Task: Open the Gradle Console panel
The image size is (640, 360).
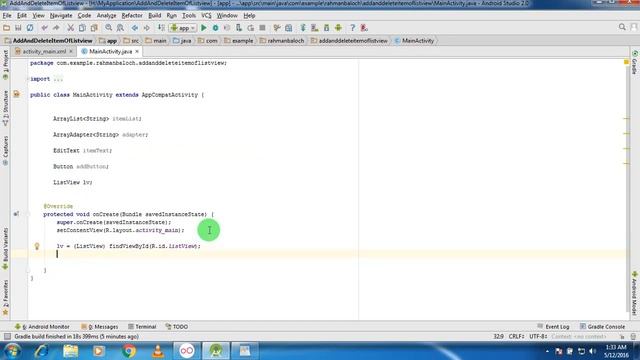Action: [x=602, y=327]
